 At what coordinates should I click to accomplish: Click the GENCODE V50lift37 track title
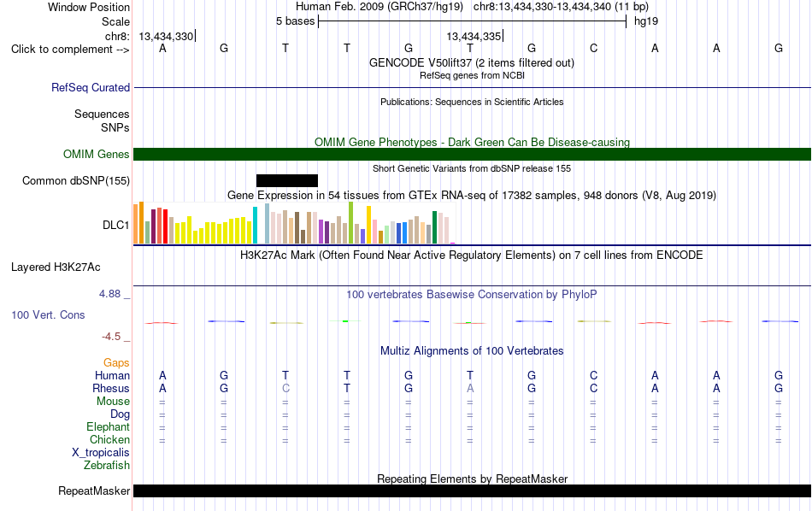[x=472, y=63]
